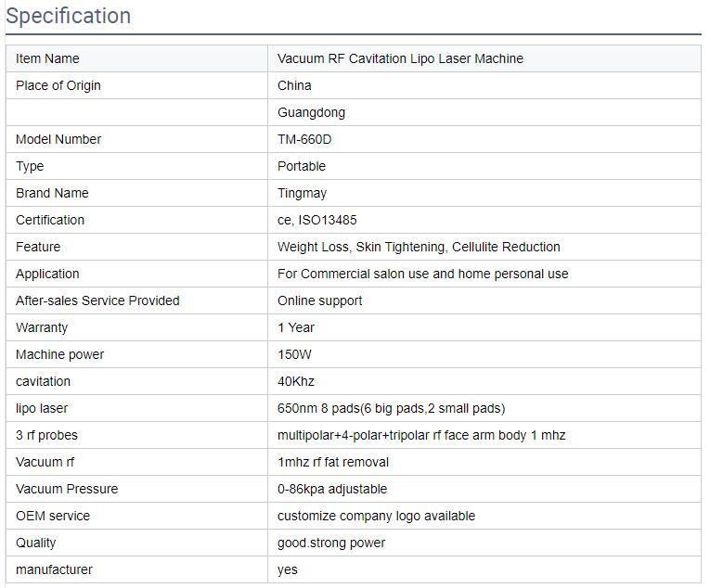Click the Place of Origin label

point(58,85)
